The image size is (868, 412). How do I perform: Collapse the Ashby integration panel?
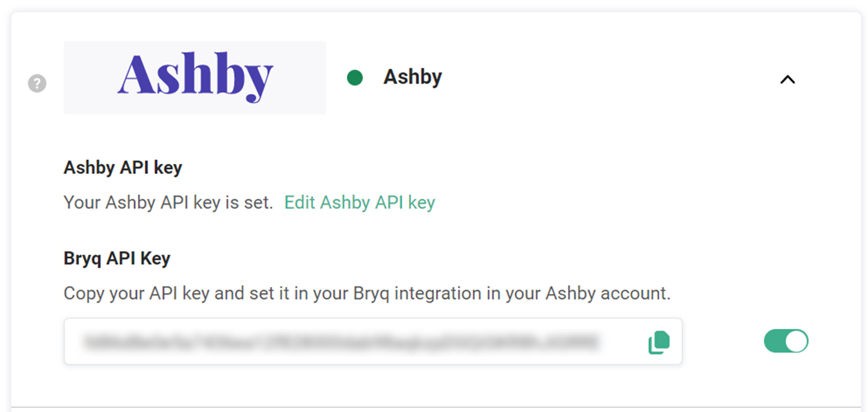point(787,79)
